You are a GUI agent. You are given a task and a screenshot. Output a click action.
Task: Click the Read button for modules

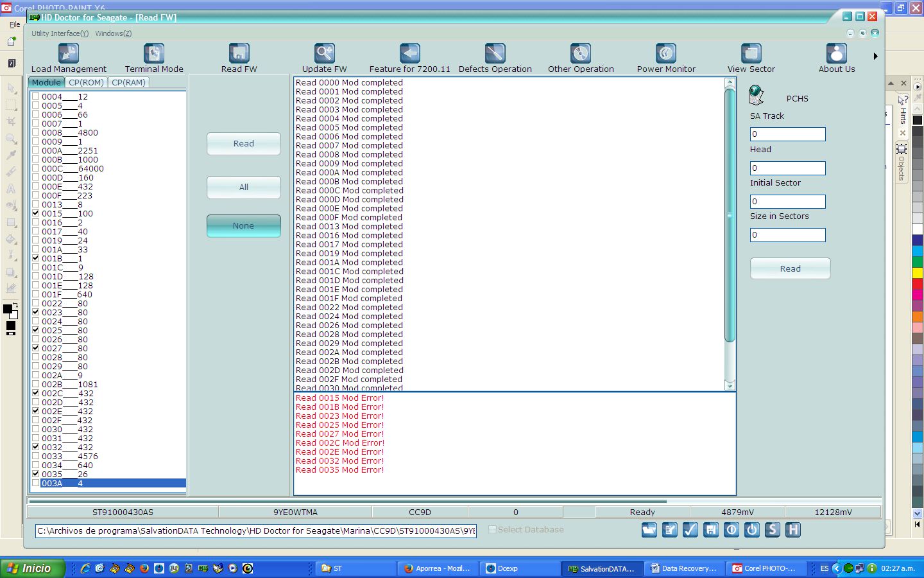click(x=244, y=144)
